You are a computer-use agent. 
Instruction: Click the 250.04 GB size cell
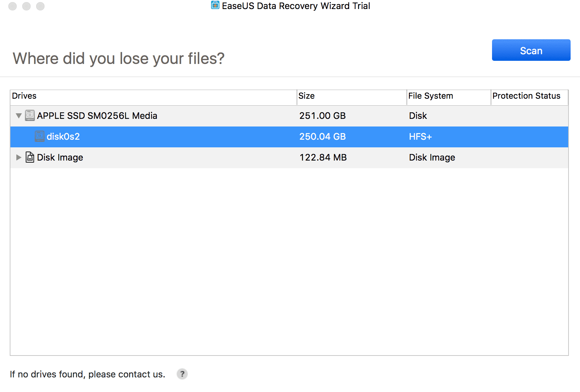tap(322, 137)
